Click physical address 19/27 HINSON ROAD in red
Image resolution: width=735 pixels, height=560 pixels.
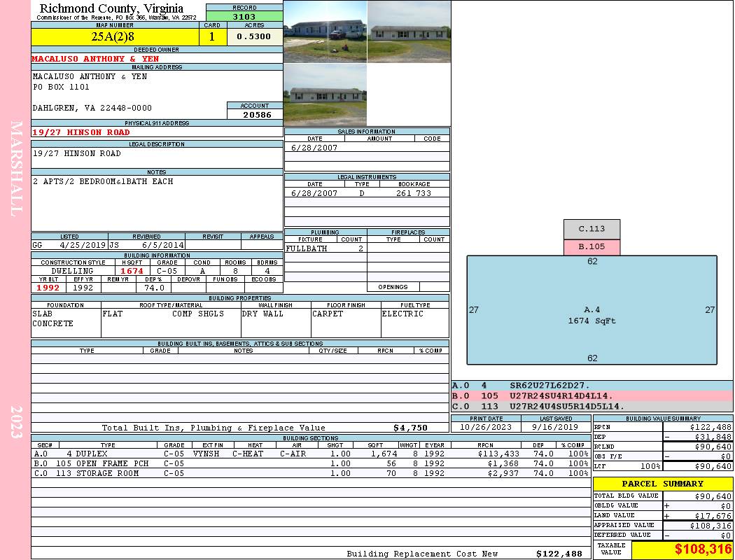click(81, 132)
